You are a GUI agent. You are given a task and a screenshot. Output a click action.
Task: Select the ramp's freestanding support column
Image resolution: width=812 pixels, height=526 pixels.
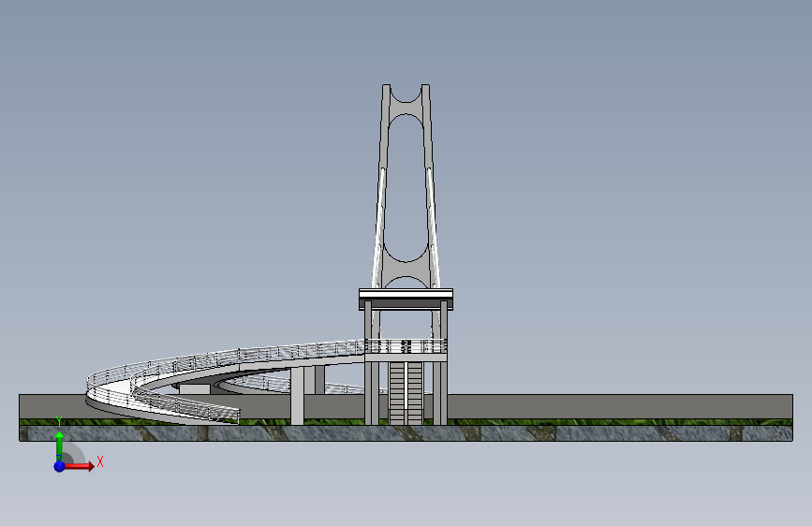(x=297, y=396)
